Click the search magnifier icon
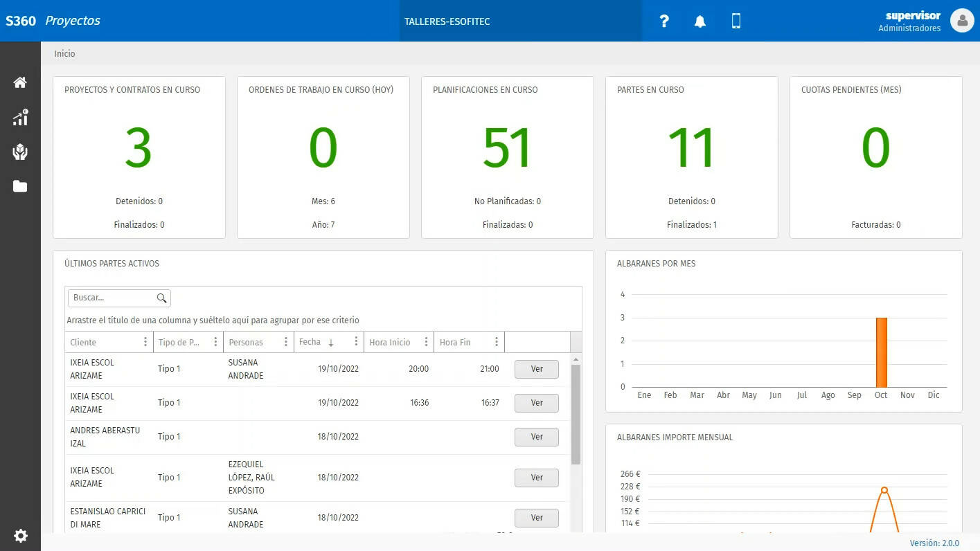 click(x=161, y=298)
